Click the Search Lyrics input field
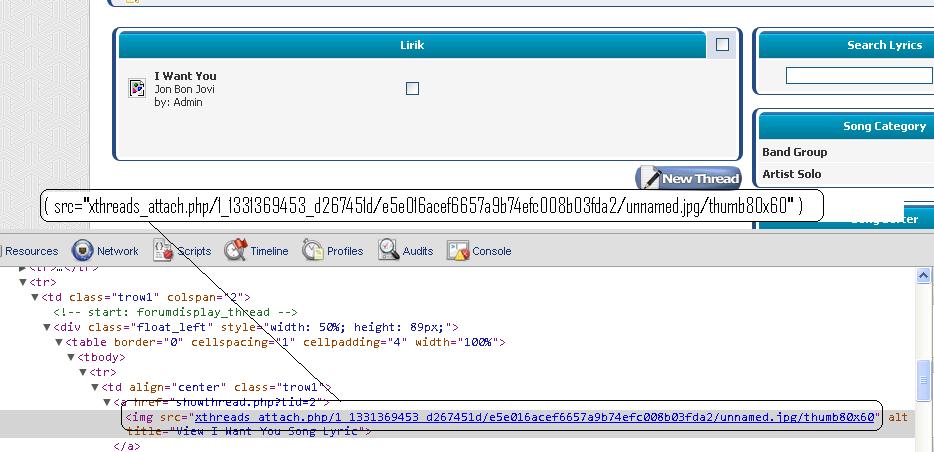This screenshot has height=452, width=934. click(859, 76)
